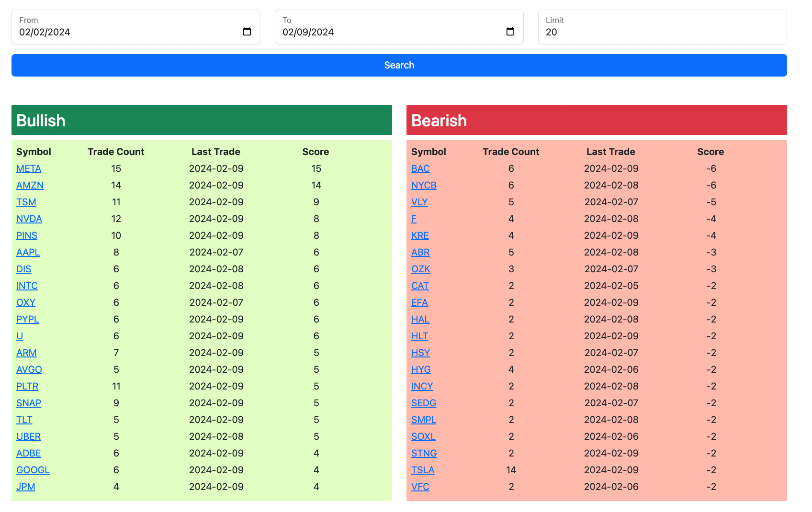Open the HSY symbol link
The image size is (812, 512).
tap(420, 353)
